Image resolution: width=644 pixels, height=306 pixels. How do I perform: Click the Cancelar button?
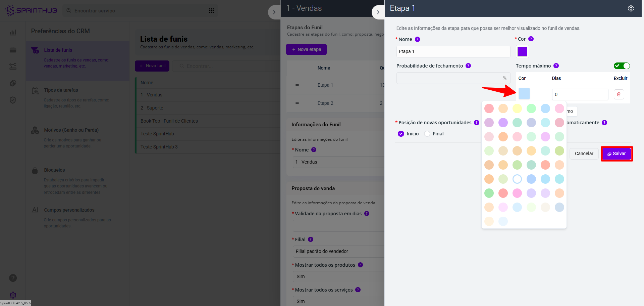click(x=584, y=154)
